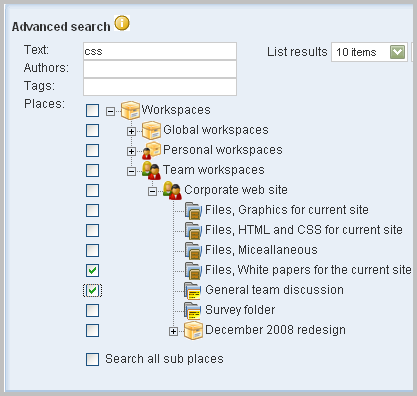Screen dimensions: 417x396
Task: Click the Search all sub places label
Action: click(164, 359)
